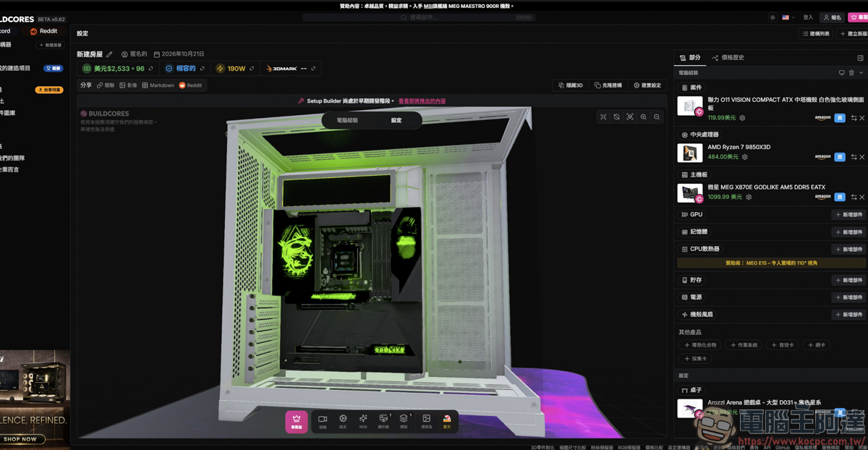Click the pink roadmap link in banner
The width and height of the screenshot is (868, 450).
(422, 101)
